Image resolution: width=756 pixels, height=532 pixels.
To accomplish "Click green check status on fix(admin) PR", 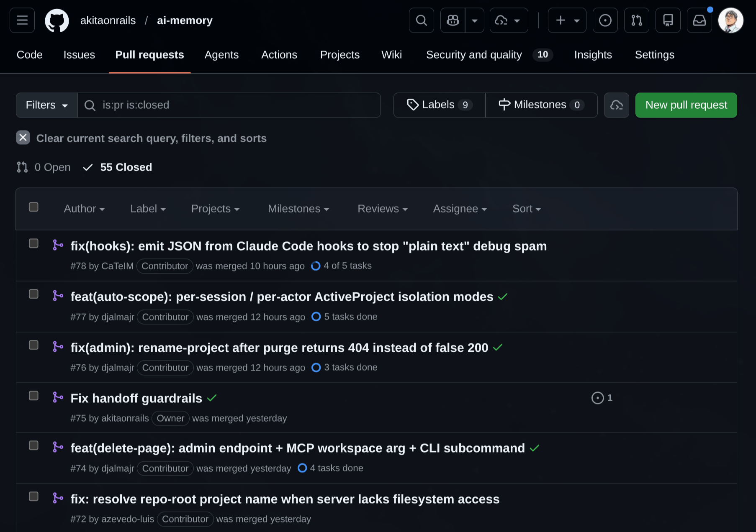I will click(498, 348).
